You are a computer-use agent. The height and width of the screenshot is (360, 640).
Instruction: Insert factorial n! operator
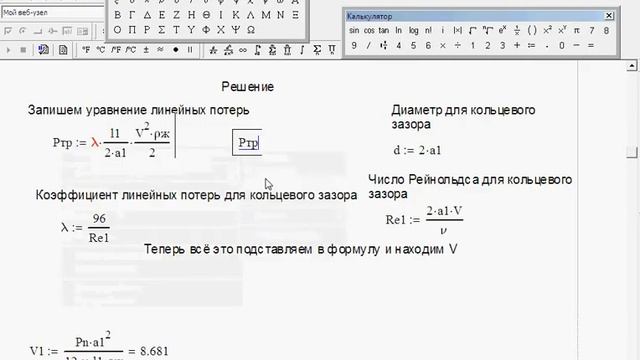tap(428, 31)
